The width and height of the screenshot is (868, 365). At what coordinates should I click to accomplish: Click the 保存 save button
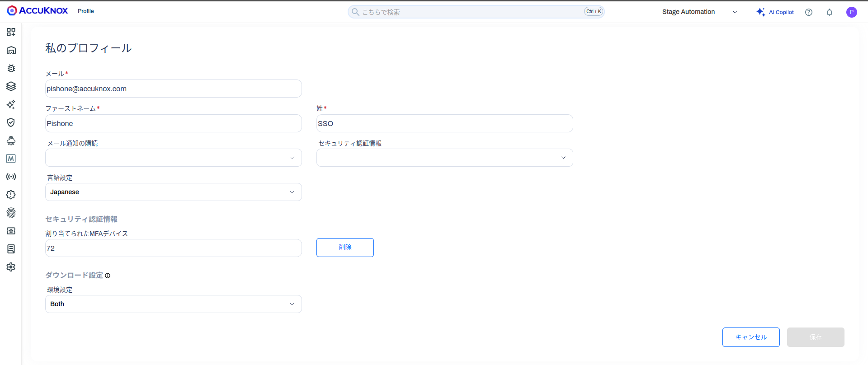tap(816, 337)
